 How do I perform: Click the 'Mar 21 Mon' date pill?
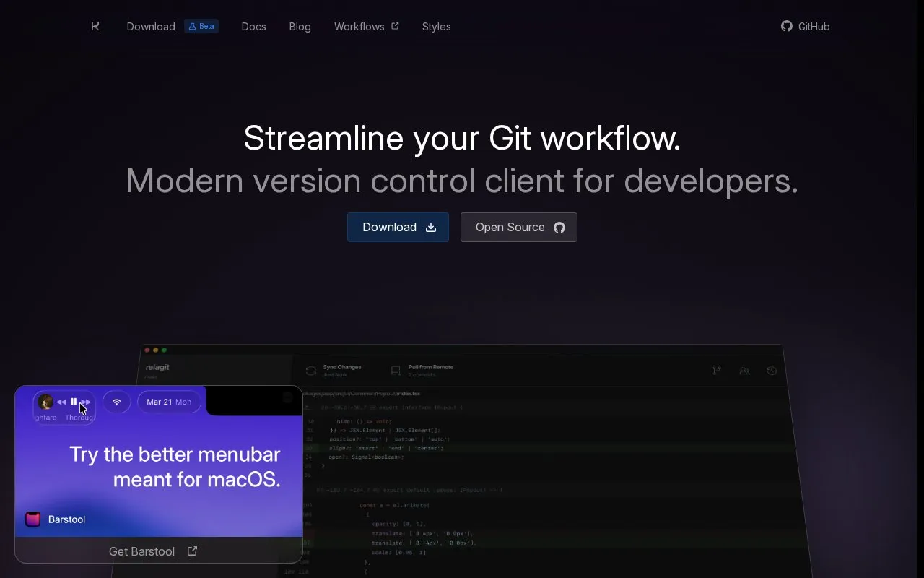[x=169, y=402]
